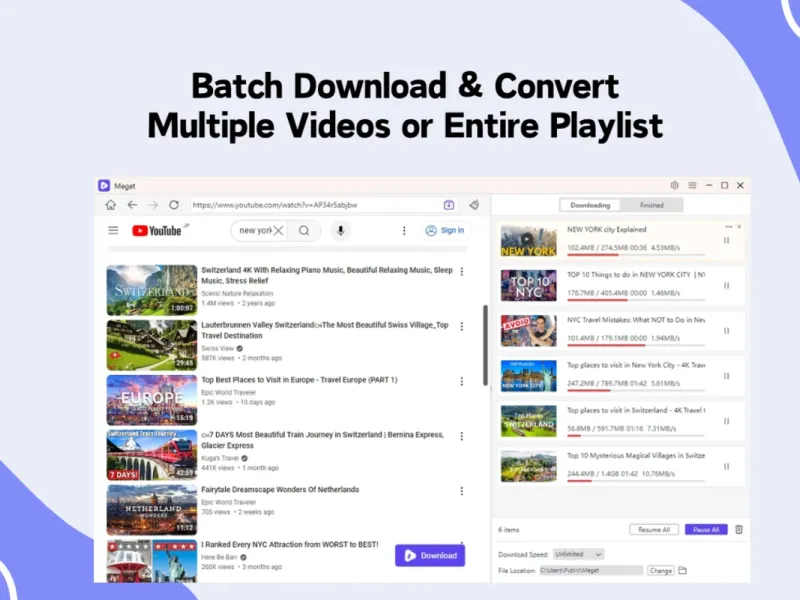Click the file location path field
This screenshot has height=600, width=800.
coord(591,570)
